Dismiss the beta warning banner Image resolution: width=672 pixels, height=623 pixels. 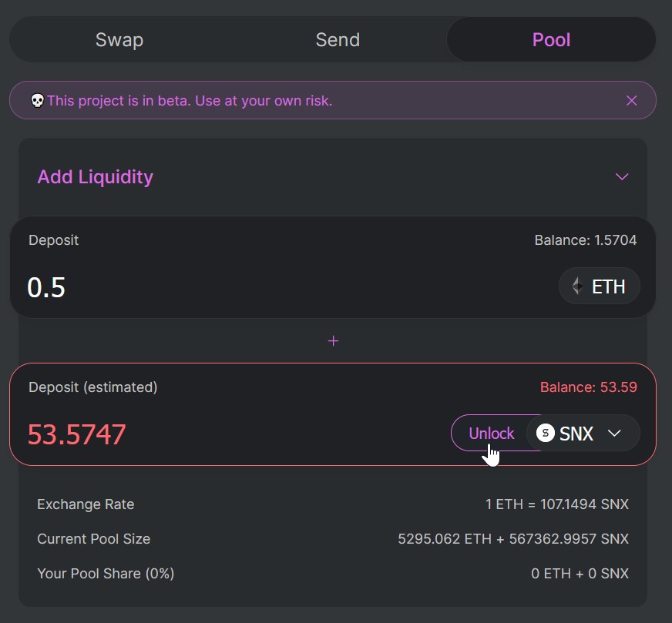click(x=631, y=101)
